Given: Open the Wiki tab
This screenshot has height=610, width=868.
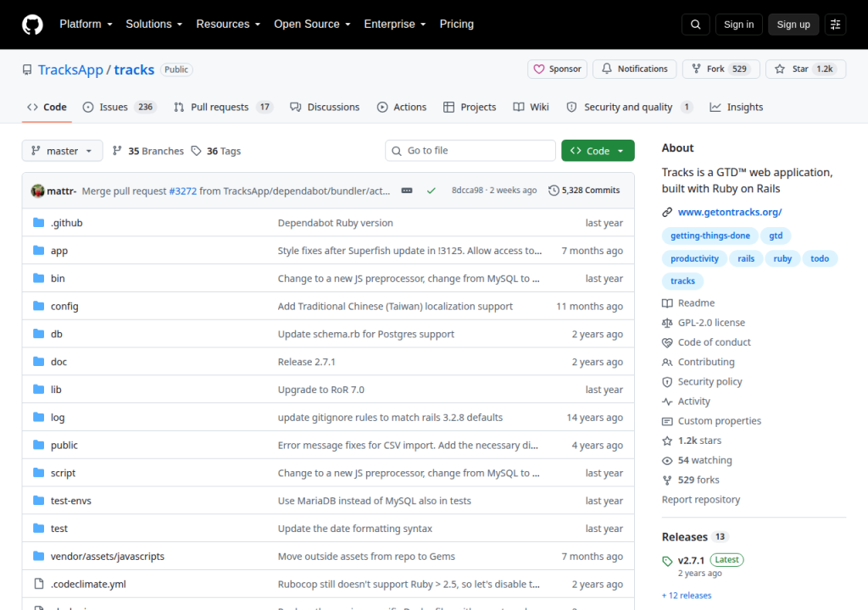Looking at the screenshot, I should click(531, 107).
